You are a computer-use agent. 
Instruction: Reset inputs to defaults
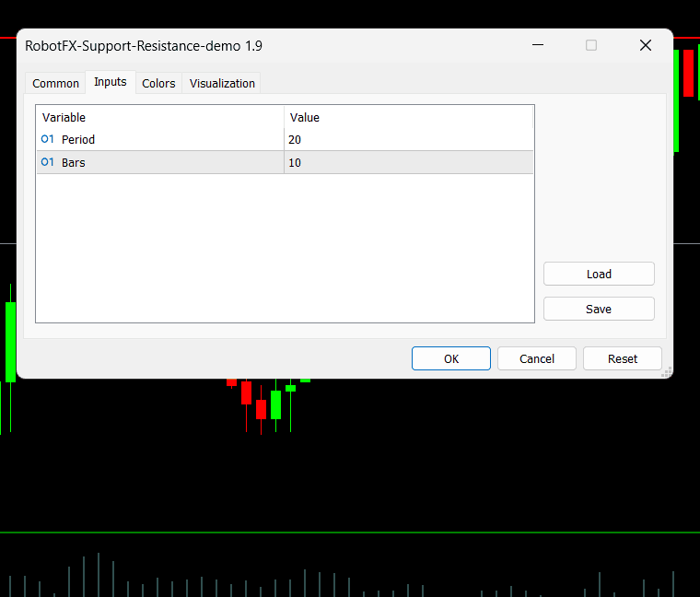click(x=623, y=358)
